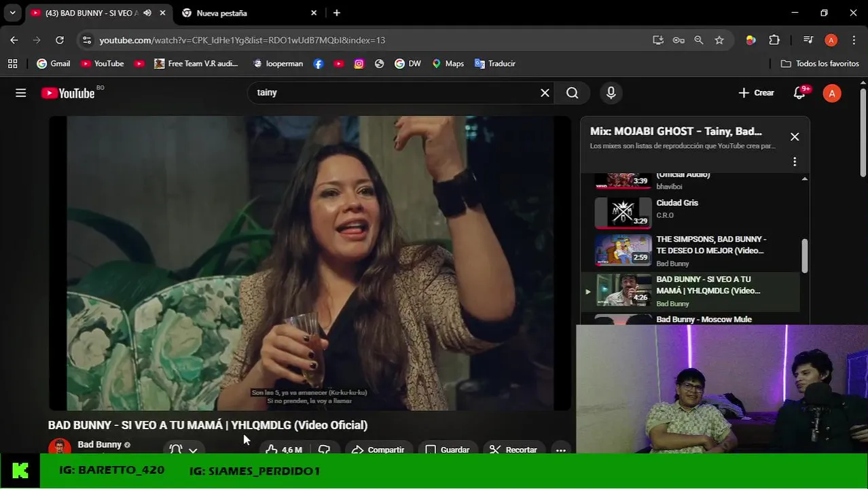Go back in browser history
The height and width of the screenshot is (489, 868).
click(14, 40)
